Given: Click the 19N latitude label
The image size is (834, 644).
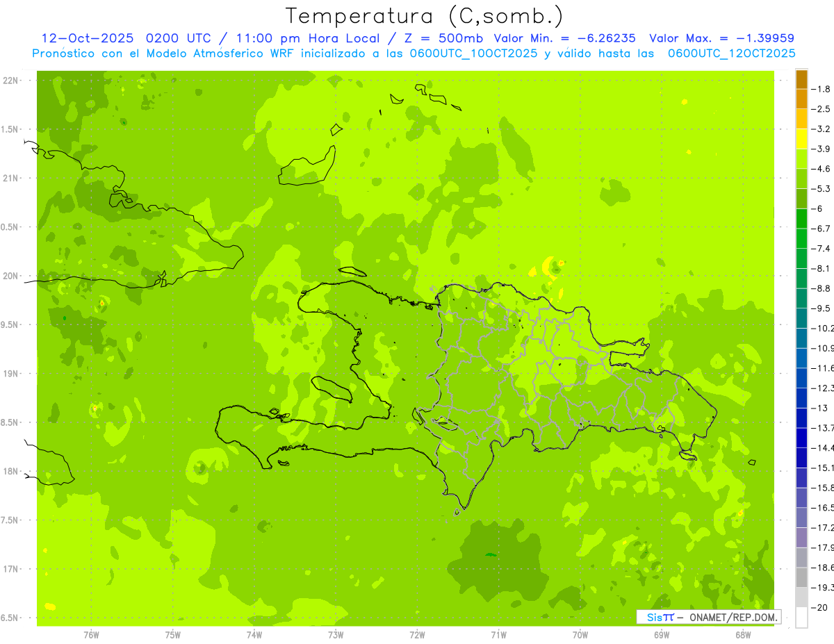Looking at the screenshot, I should tap(11, 374).
